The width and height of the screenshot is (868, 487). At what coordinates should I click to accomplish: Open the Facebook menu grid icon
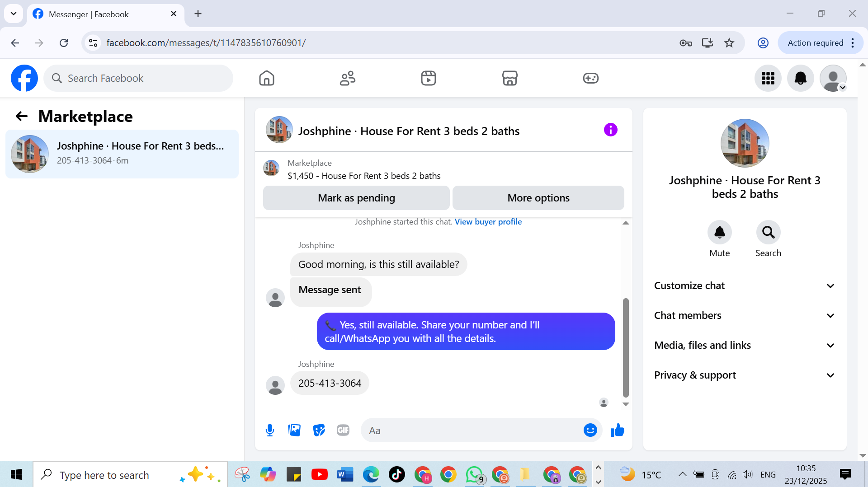click(768, 78)
